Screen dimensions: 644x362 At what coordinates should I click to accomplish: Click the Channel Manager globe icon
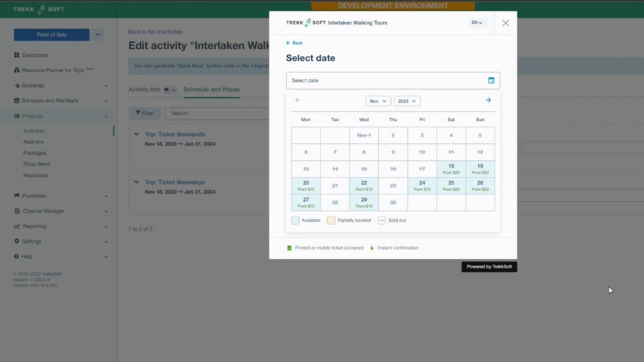[16, 210]
